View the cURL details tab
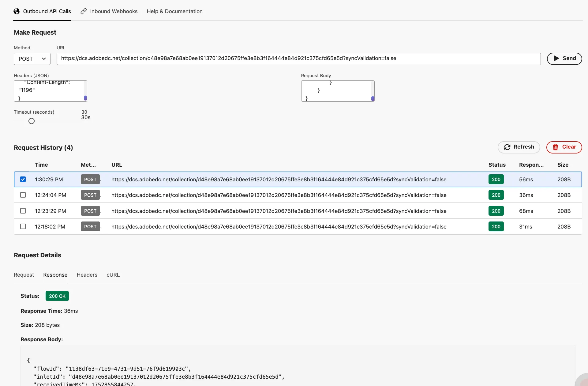Screen dimensions: 588x386 coord(113,275)
